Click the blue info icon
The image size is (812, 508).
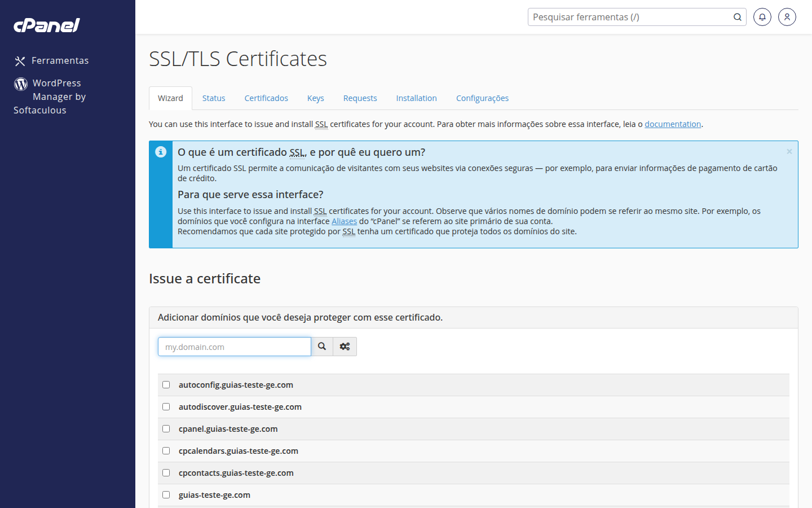pyautogui.click(x=161, y=152)
